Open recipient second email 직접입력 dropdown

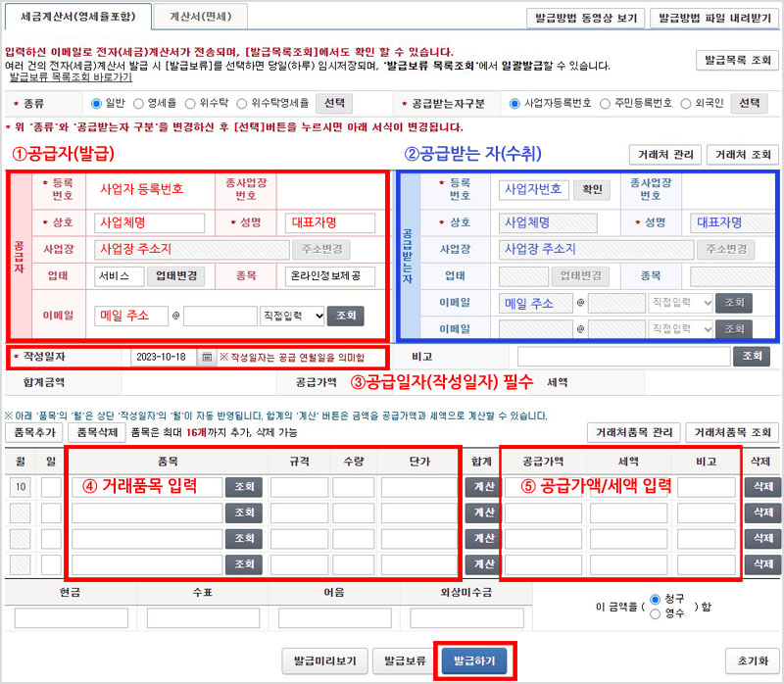tap(680, 329)
